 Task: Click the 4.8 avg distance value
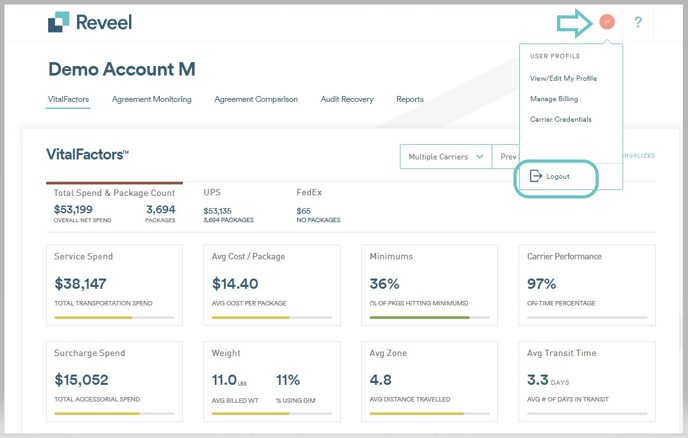pos(380,380)
